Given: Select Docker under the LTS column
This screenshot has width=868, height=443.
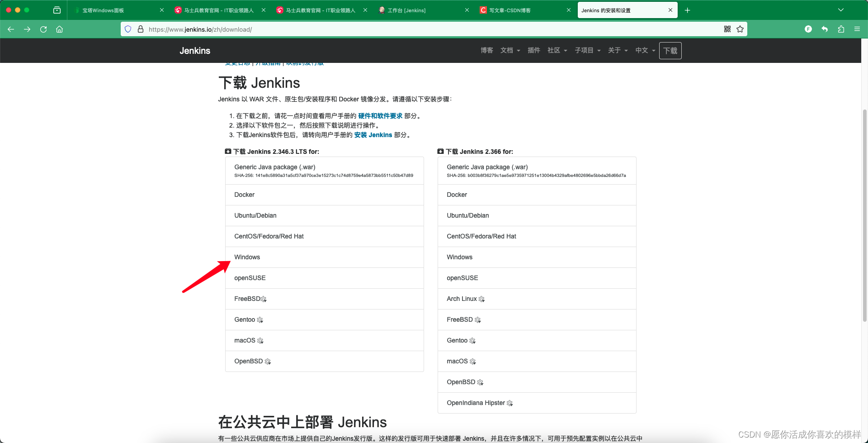Looking at the screenshot, I should coord(324,195).
